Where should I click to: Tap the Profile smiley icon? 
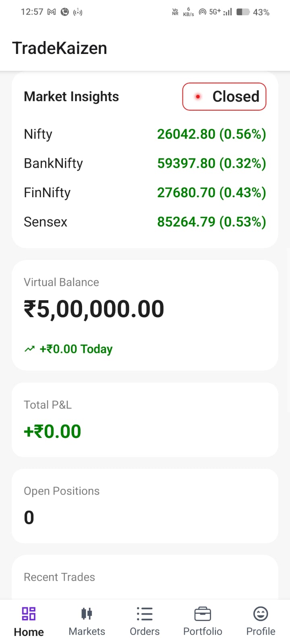click(x=261, y=614)
